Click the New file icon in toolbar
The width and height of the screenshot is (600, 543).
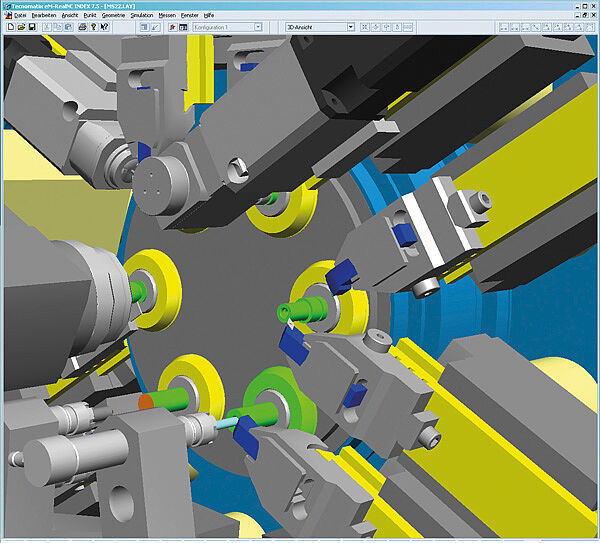(x=9, y=27)
